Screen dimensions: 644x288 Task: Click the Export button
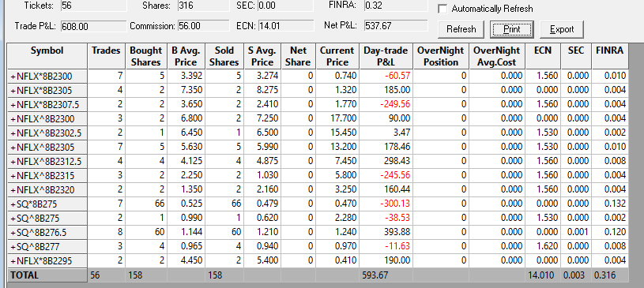(562, 29)
